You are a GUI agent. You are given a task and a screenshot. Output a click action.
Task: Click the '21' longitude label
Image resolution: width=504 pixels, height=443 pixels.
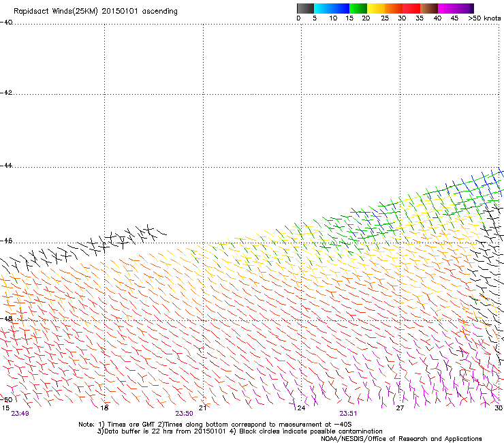[202, 408]
